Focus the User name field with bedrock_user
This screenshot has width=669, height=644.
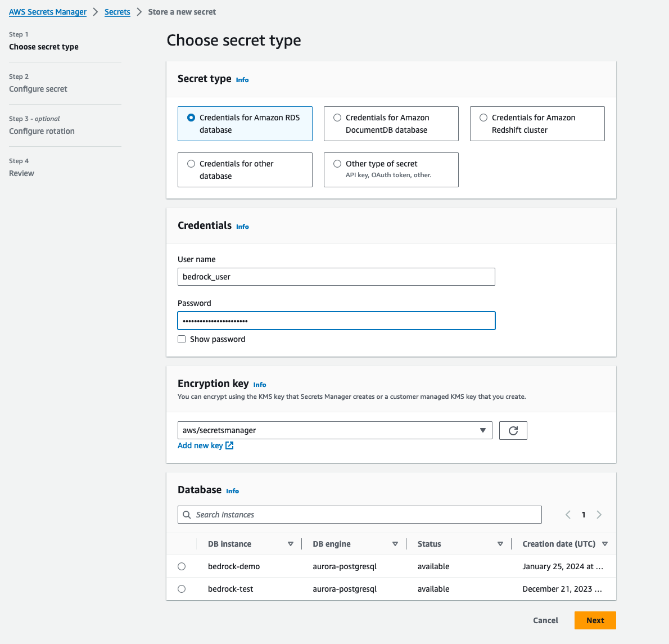336,277
